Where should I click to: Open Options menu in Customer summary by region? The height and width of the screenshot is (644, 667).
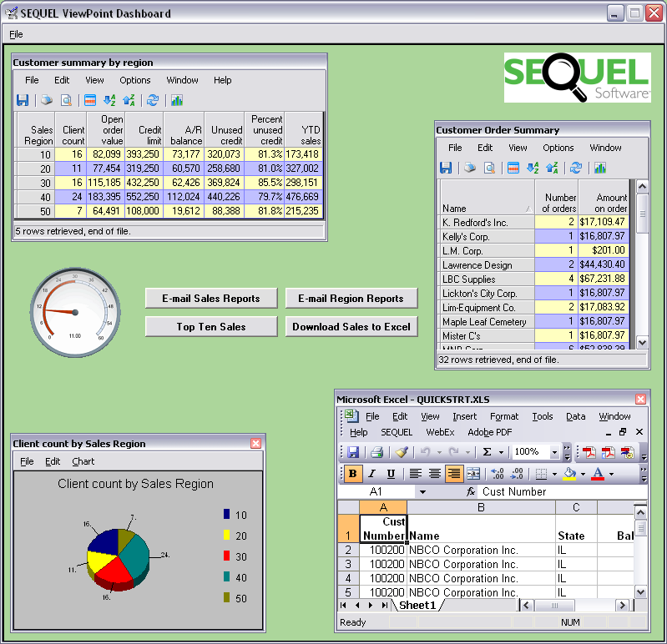135,80
